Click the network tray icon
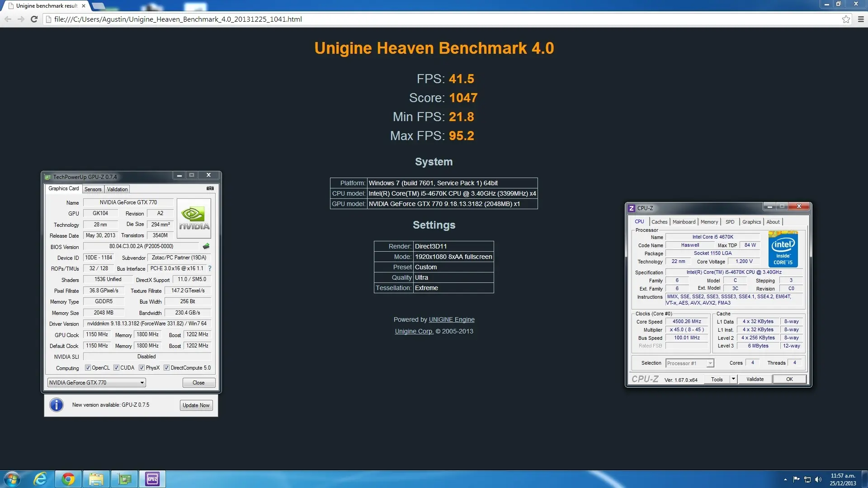 [x=807, y=479]
